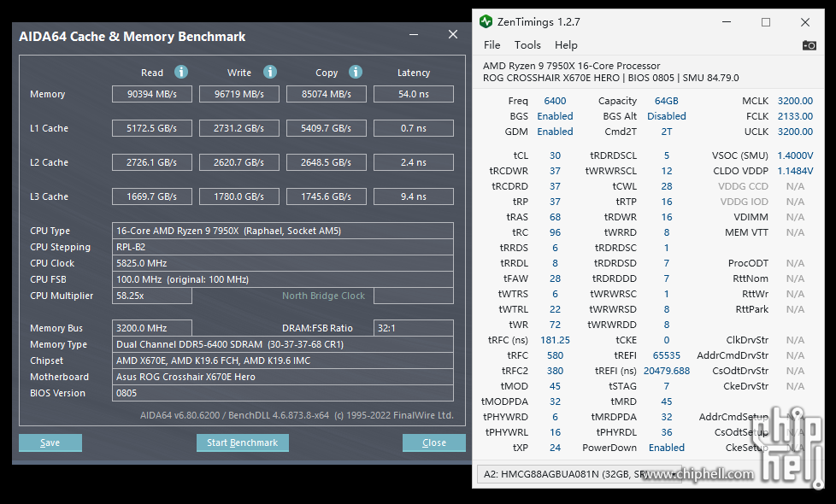Click Motherboard field Asus ROG Crosshair

283,377
